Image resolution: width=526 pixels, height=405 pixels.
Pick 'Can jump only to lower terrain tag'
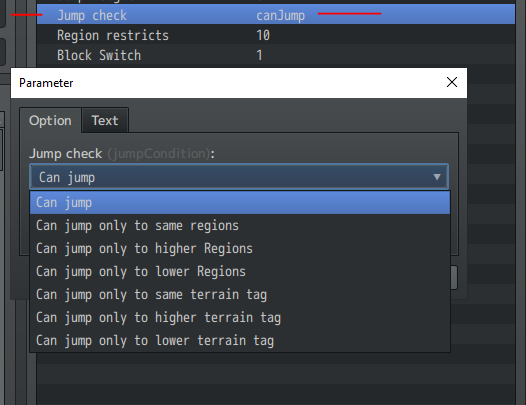(240, 341)
